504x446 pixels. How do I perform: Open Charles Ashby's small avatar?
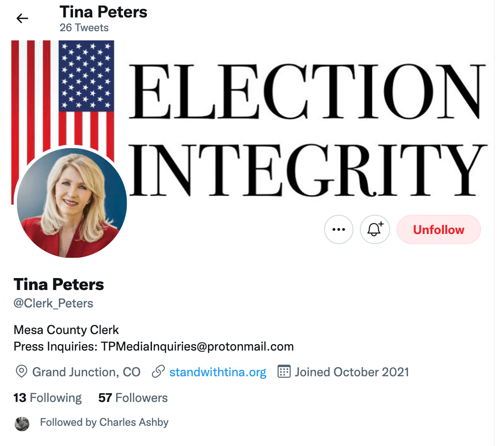[x=22, y=424]
